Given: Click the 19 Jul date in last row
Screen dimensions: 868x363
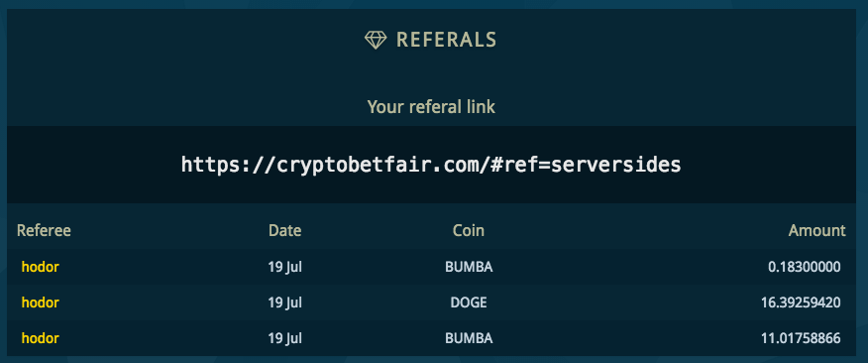Looking at the screenshot, I should [x=285, y=338].
